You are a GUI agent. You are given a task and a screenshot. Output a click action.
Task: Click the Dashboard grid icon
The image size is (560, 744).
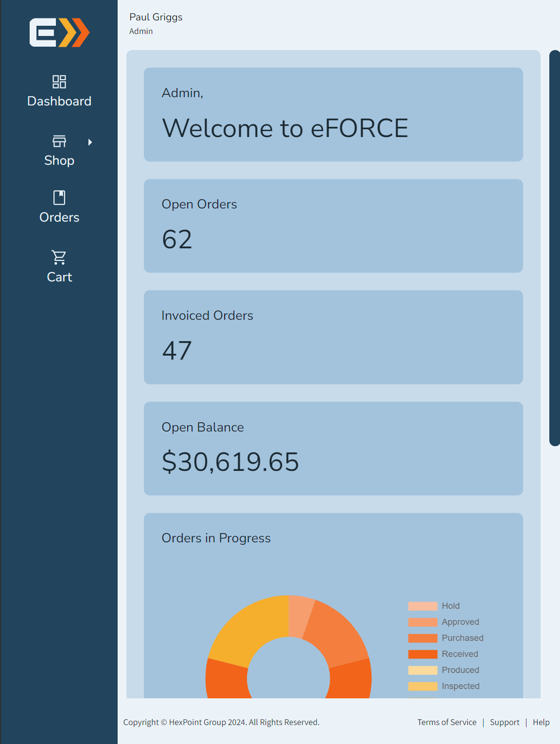point(59,82)
